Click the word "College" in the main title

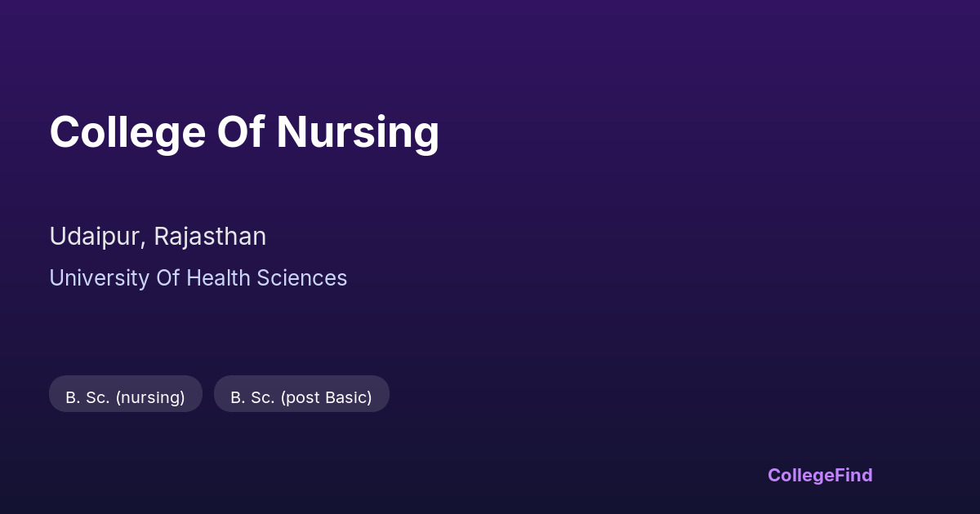pos(127,132)
